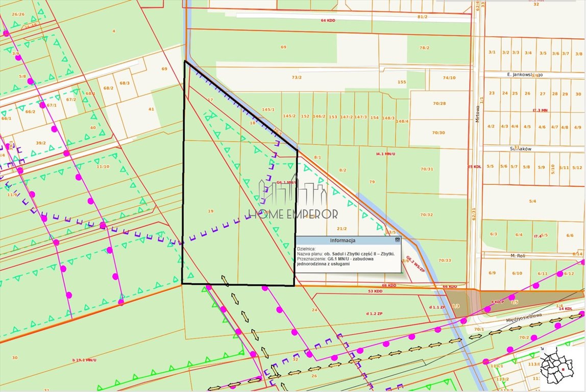Select parcel 73/2 on the map
The height and width of the screenshot is (392, 586).
(297, 77)
